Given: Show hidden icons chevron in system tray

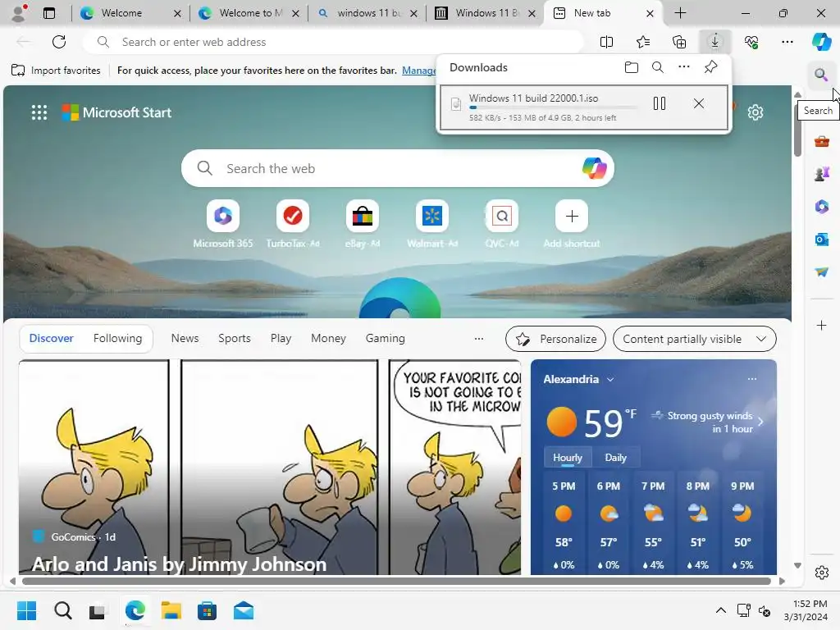Looking at the screenshot, I should click(x=721, y=610).
